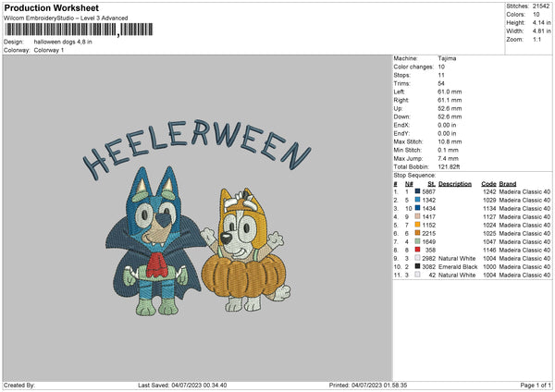Select the Zoom value 1:1
Viewport: 555px width, 392px height.
coord(536,39)
